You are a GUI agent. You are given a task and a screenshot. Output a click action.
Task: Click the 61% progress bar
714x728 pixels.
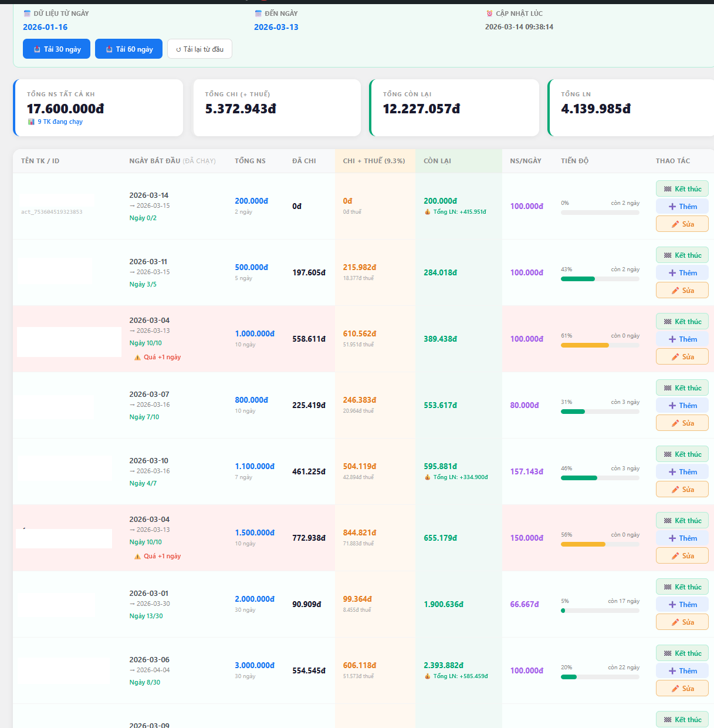(x=600, y=345)
